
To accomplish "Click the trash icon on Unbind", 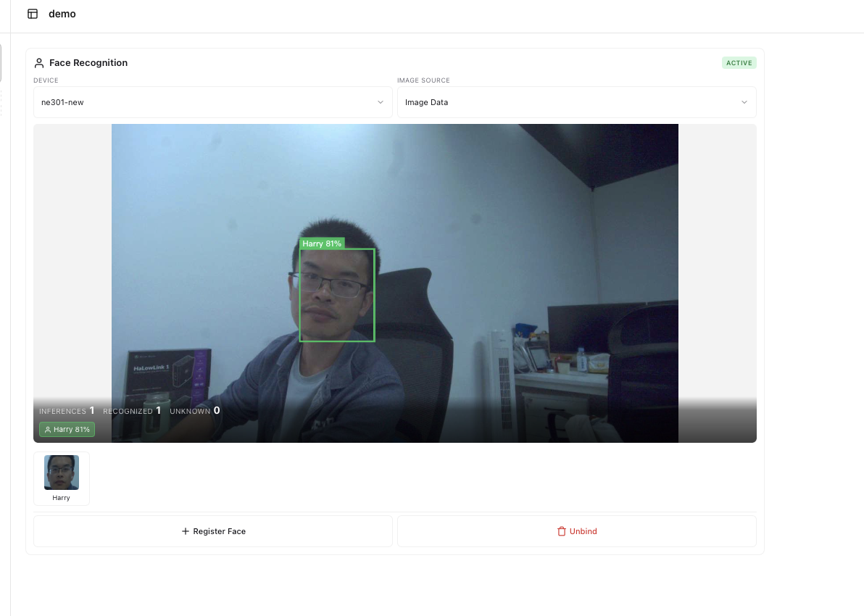I will (561, 531).
